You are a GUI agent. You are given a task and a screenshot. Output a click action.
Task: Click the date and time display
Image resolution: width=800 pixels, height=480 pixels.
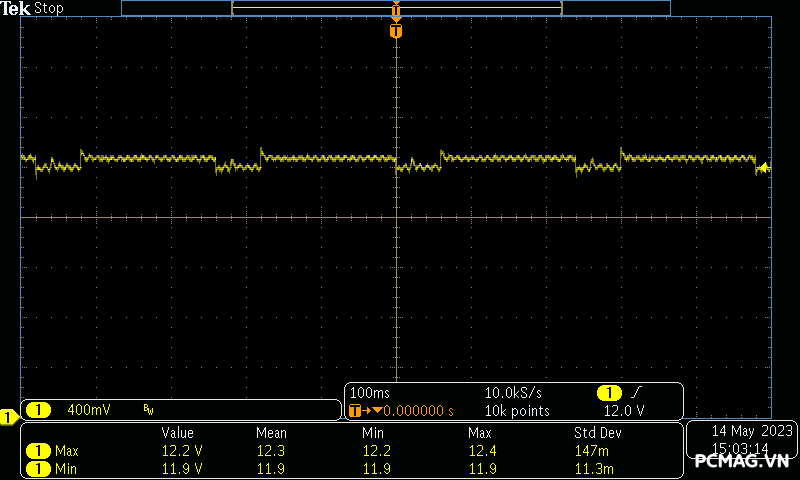740,438
